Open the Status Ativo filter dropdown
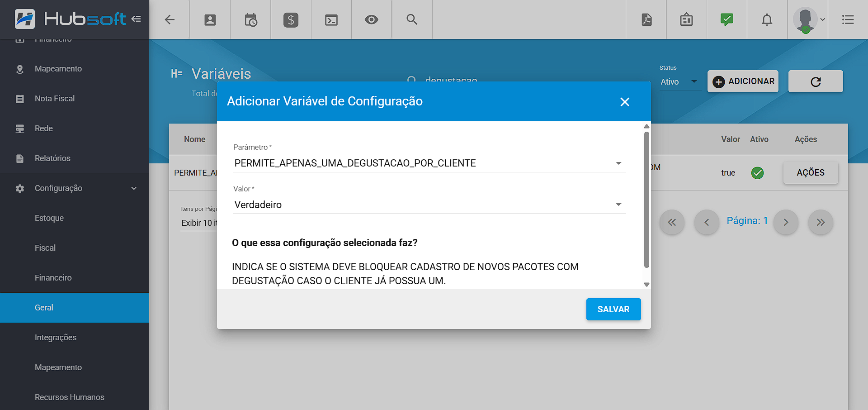This screenshot has width=868, height=410. [679, 82]
